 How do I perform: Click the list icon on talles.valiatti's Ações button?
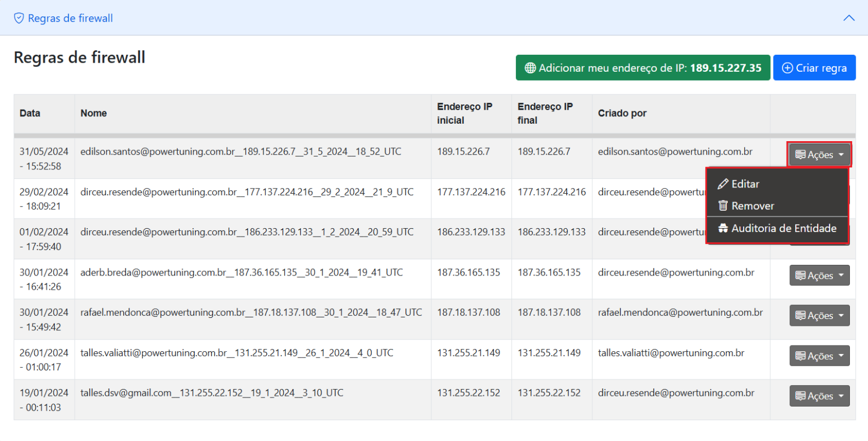tap(800, 356)
